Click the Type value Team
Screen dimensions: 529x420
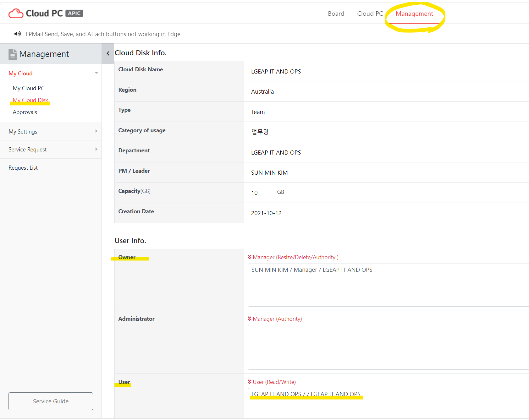[x=258, y=112]
